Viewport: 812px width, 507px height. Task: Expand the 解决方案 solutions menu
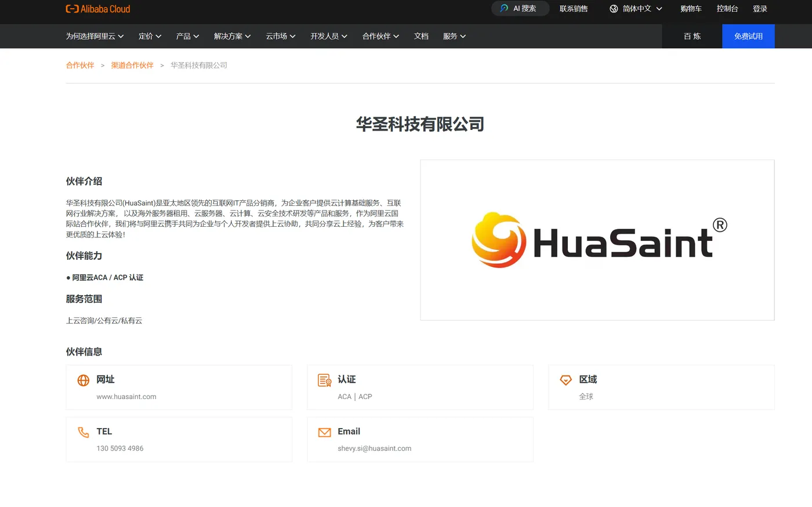click(x=232, y=36)
